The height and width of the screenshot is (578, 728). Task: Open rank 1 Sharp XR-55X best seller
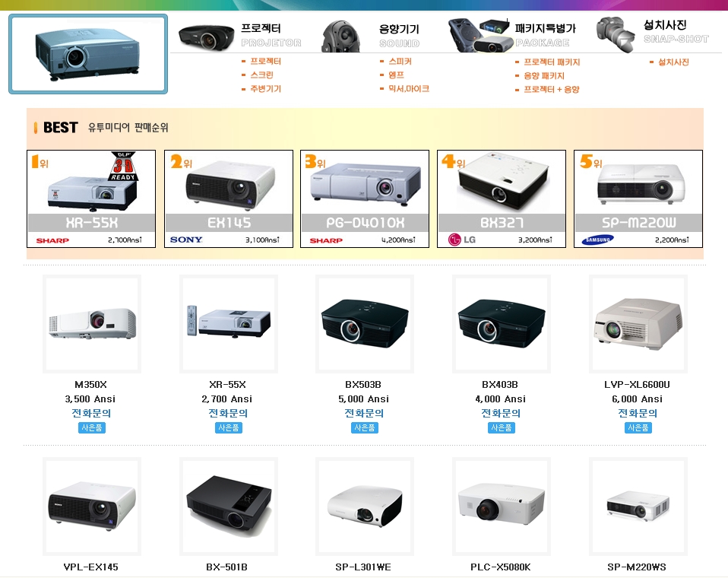click(91, 198)
